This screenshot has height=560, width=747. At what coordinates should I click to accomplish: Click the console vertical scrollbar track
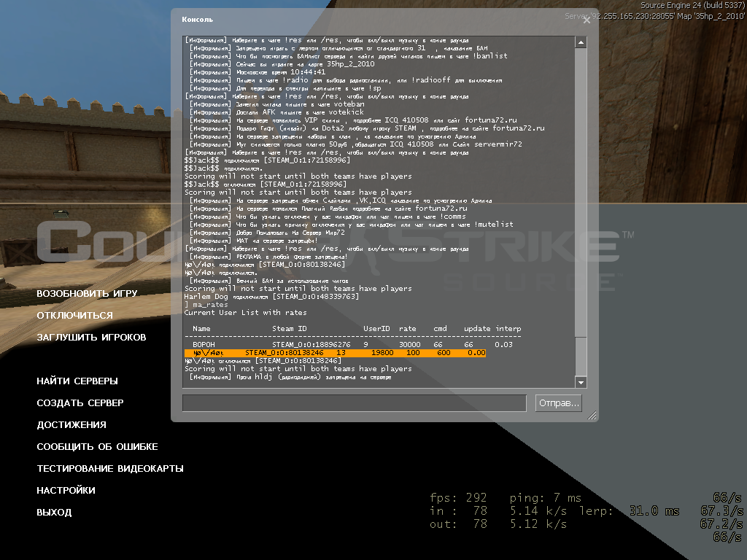point(581,212)
